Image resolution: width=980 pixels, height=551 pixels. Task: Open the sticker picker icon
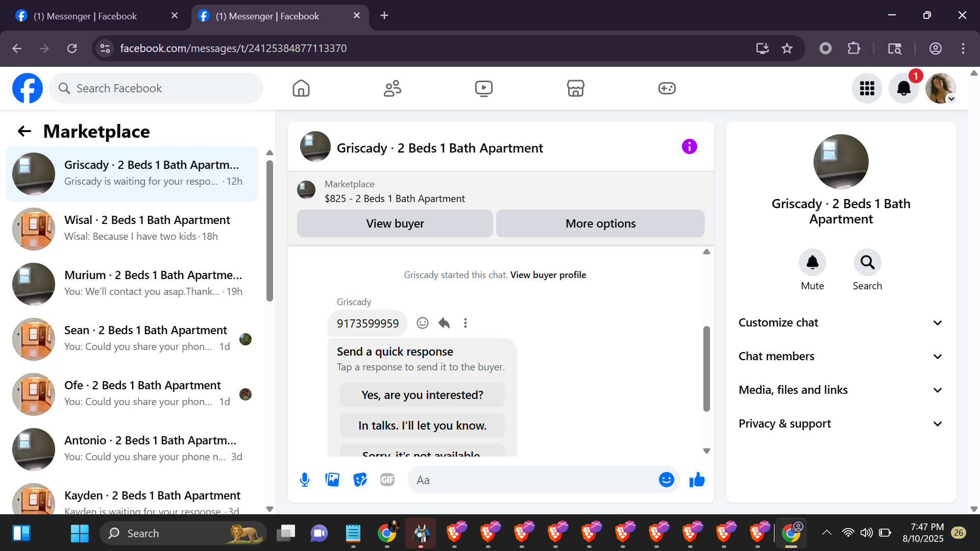click(x=360, y=480)
